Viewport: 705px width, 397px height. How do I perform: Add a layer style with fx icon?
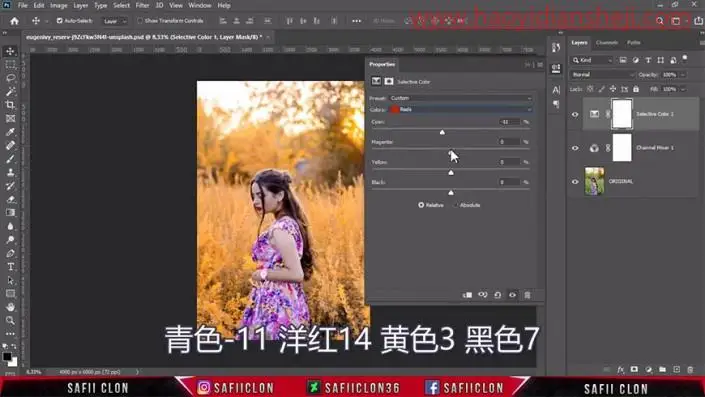tap(620, 370)
